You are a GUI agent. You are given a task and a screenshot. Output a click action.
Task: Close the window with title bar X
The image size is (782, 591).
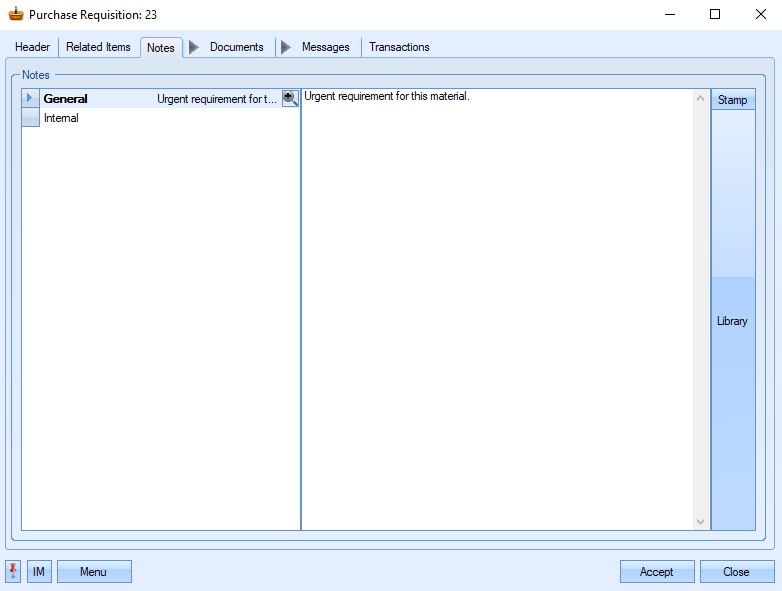761,14
